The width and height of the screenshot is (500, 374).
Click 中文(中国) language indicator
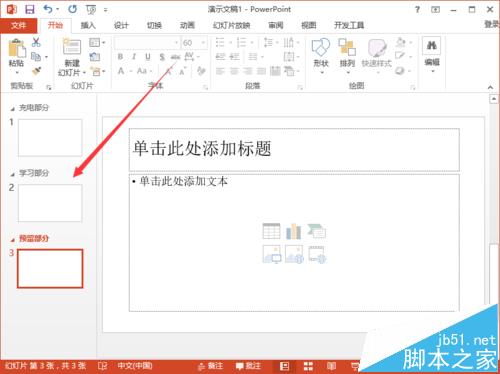[135, 366]
